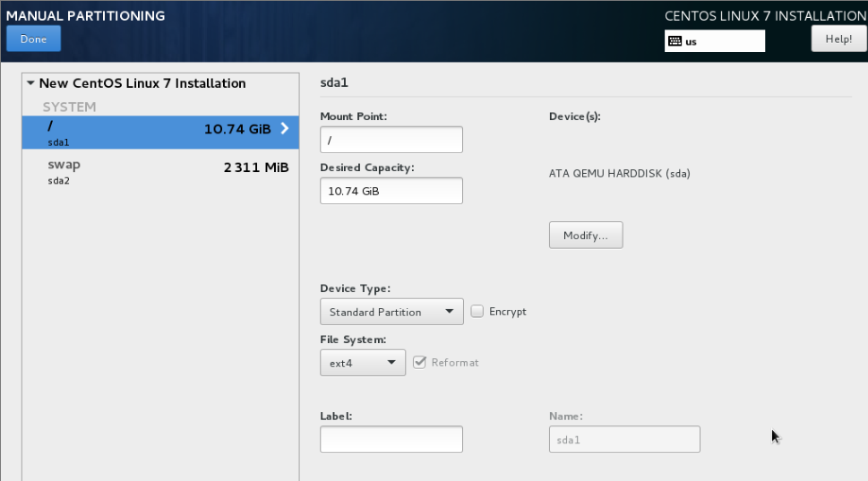
Task: Click the arrow chevron on the root partition row
Action: [285, 128]
